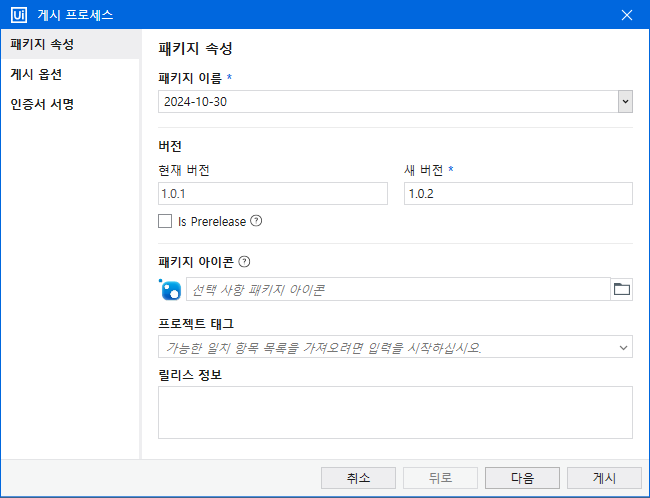This screenshot has height=498, width=650.
Task: Go to next step with 다음
Action: coord(522,478)
